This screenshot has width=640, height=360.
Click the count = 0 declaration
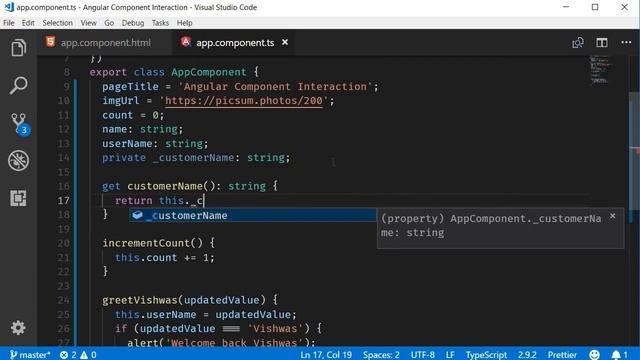[133, 115]
